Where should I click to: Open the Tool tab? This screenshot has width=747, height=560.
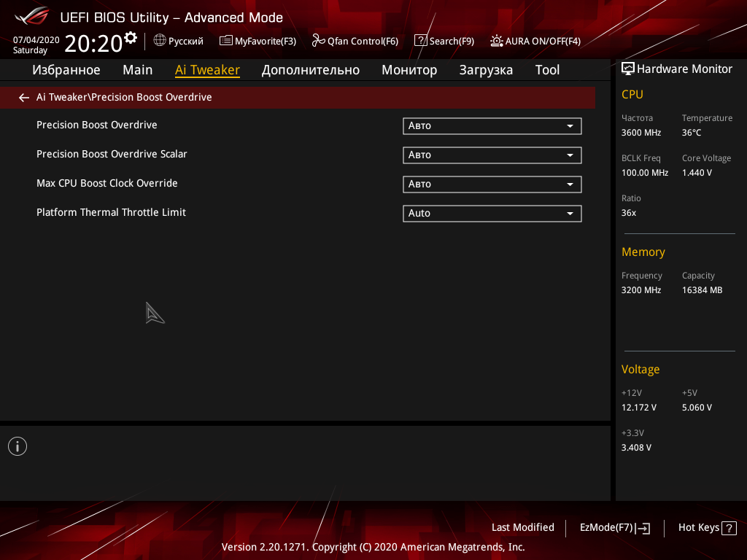[x=547, y=70]
